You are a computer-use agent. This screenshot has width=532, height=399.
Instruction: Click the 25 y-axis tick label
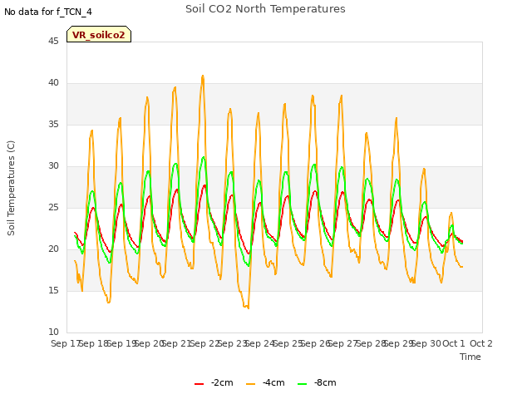53,208
